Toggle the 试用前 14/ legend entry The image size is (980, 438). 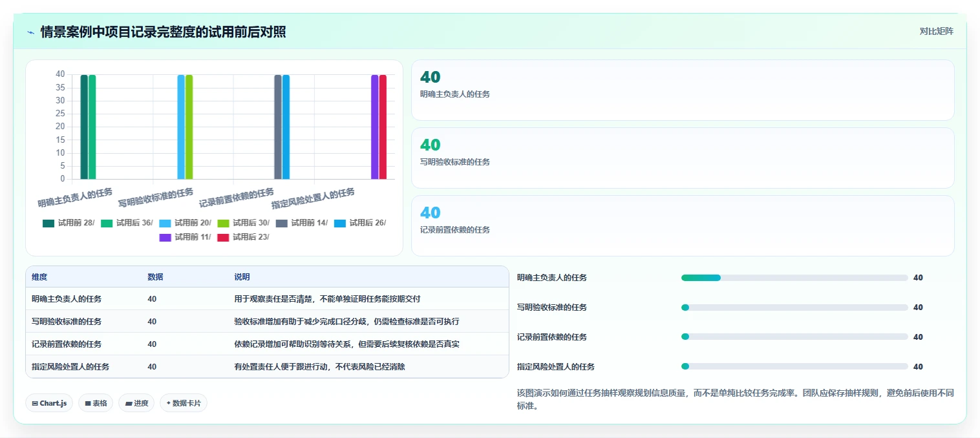301,223
